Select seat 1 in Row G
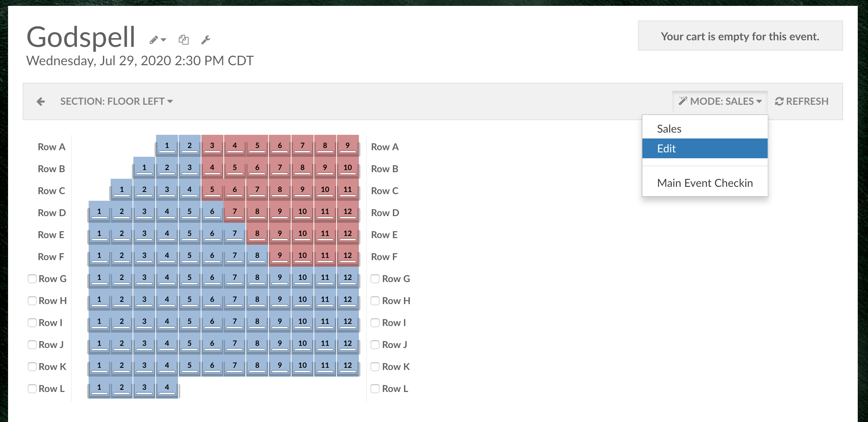The image size is (868, 422). [99, 278]
